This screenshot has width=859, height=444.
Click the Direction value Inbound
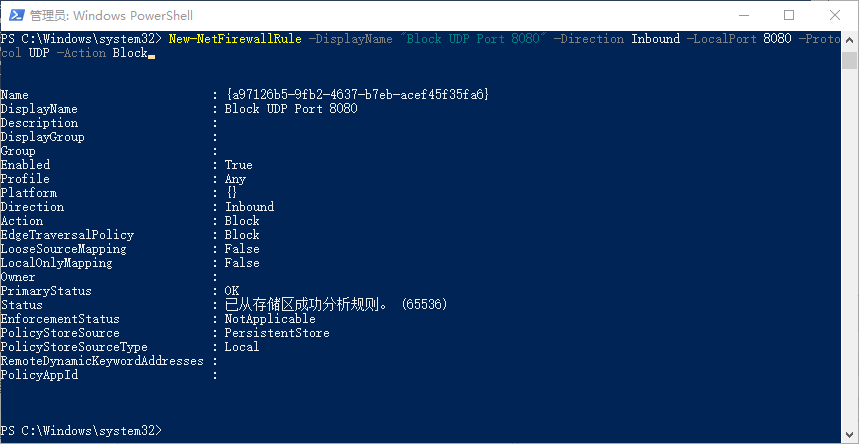point(249,207)
